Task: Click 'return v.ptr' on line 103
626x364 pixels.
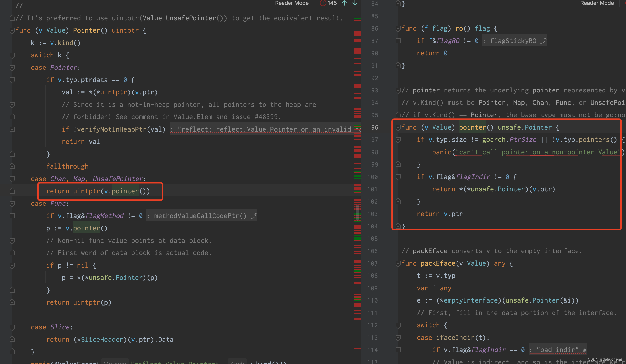Action: pyautogui.click(x=440, y=214)
